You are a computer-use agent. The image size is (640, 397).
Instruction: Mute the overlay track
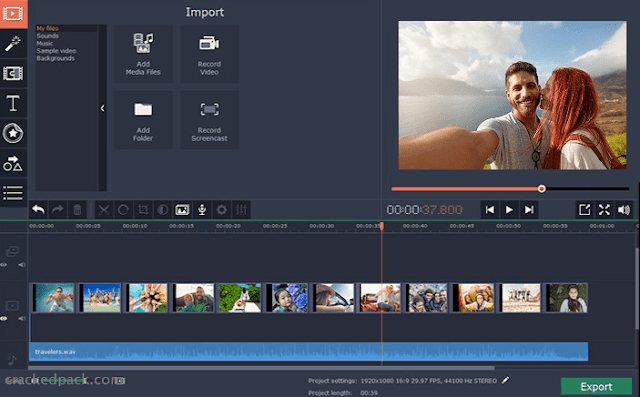click(22, 265)
